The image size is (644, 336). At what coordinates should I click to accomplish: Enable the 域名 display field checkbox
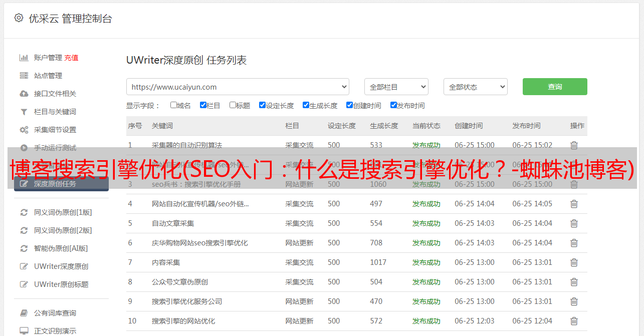point(173,105)
